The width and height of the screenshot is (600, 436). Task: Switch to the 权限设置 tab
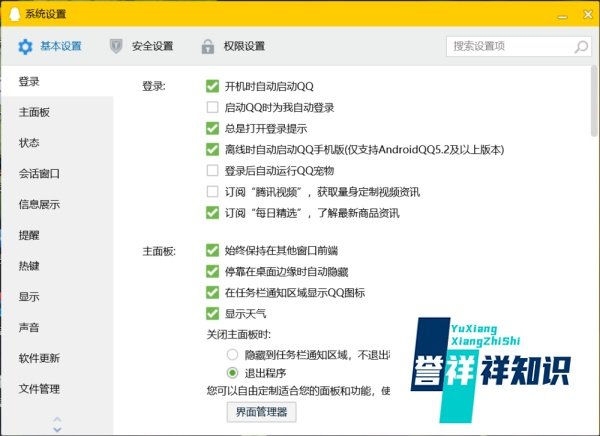(233, 47)
